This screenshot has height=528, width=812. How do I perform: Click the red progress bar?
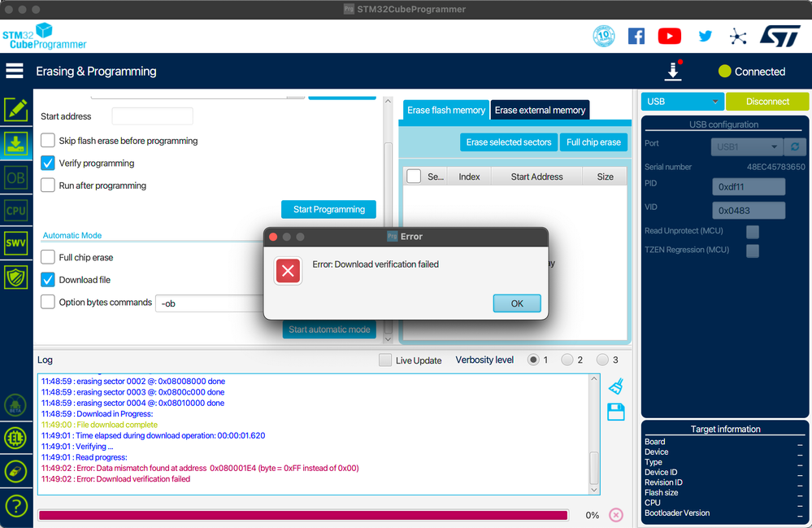(303, 515)
